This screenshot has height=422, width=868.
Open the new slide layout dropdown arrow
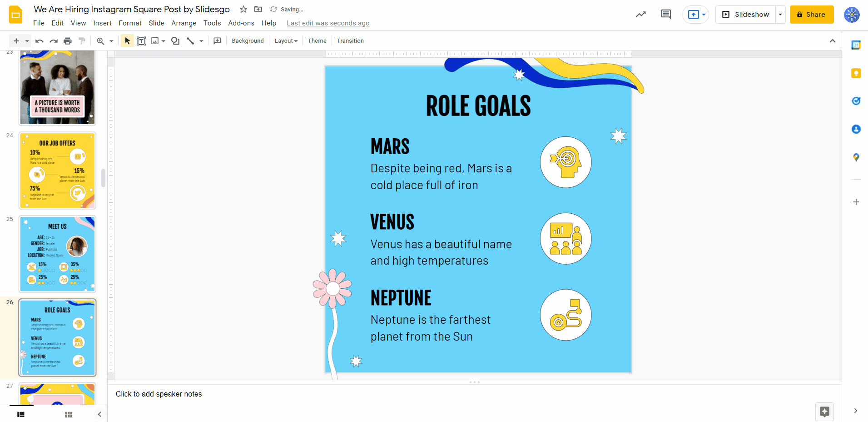tap(27, 41)
